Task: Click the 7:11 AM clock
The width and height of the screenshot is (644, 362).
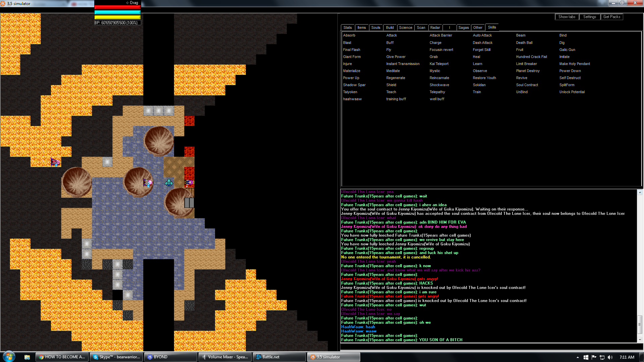Action: pyautogui.click(x=627, y=357)
